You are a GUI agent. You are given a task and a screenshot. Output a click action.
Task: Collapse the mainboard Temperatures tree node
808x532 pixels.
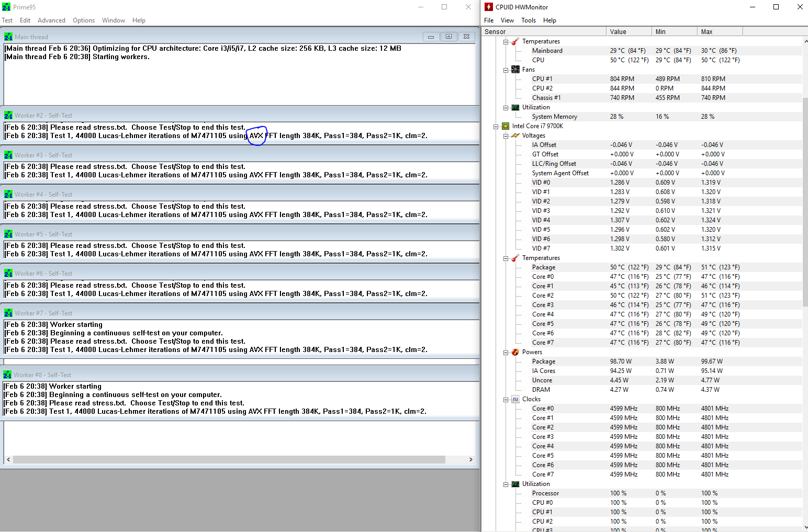506,42
